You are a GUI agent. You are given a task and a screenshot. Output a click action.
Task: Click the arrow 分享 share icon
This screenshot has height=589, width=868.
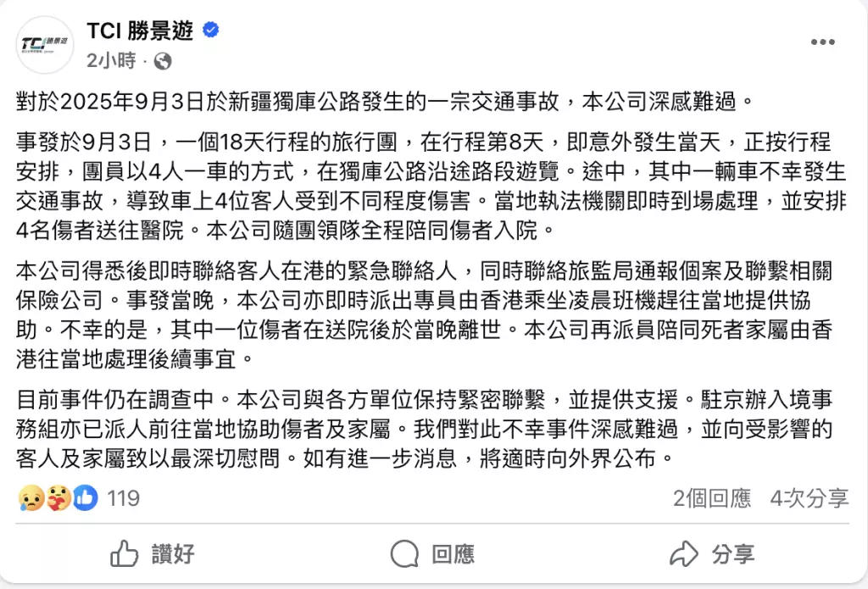point(683,554)
